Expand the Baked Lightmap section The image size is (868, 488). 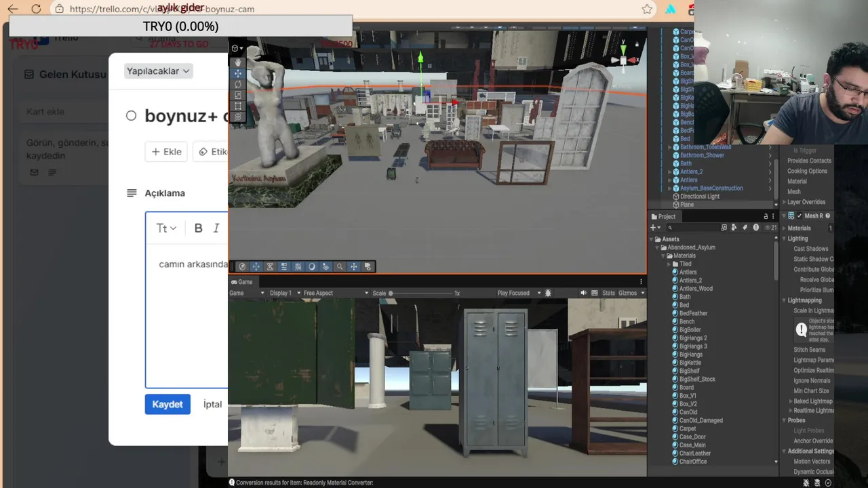[791, 401]
